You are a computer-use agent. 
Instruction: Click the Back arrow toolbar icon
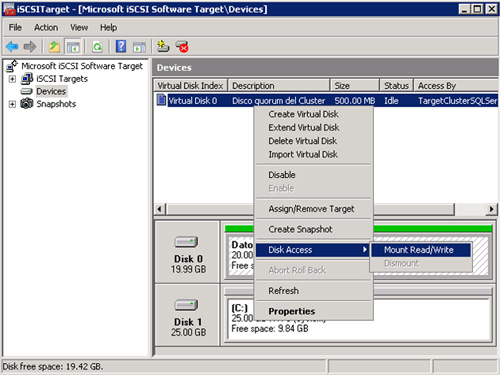tap(12, 47)
